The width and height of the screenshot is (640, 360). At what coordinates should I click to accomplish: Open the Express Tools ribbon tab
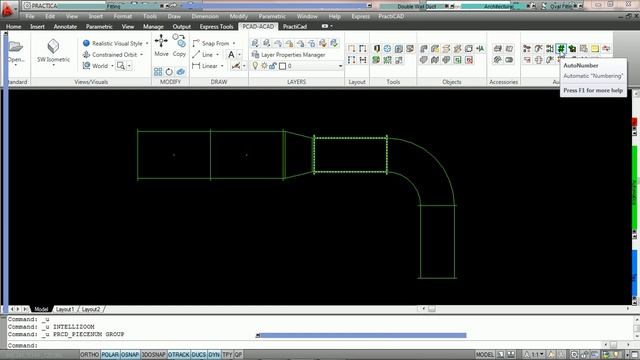tap(216, 26)
